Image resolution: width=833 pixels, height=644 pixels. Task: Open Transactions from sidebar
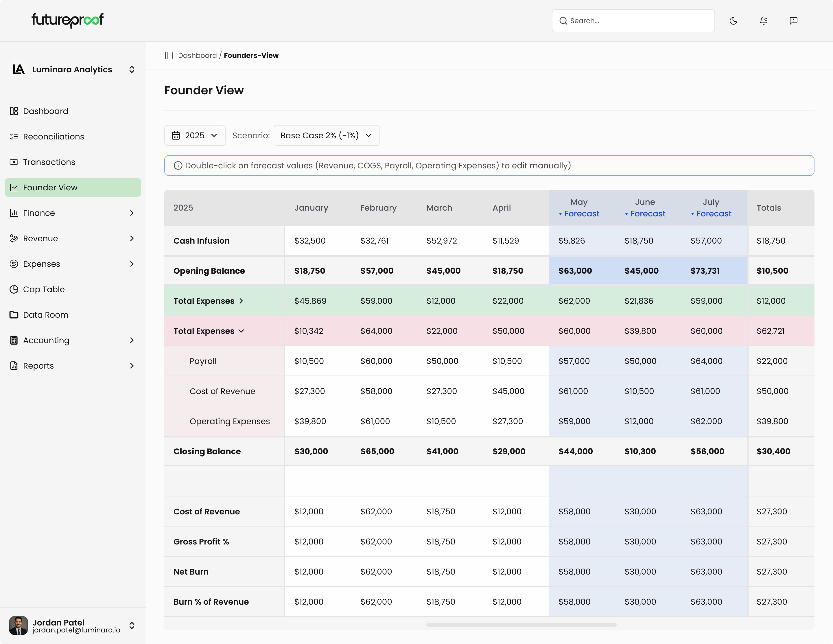pyautogui.click(x=49, y=162)
